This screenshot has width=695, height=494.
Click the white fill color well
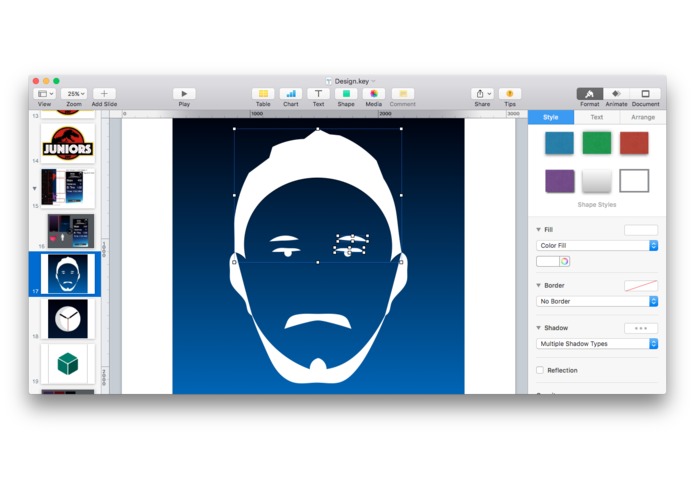[x=548, y=261]
